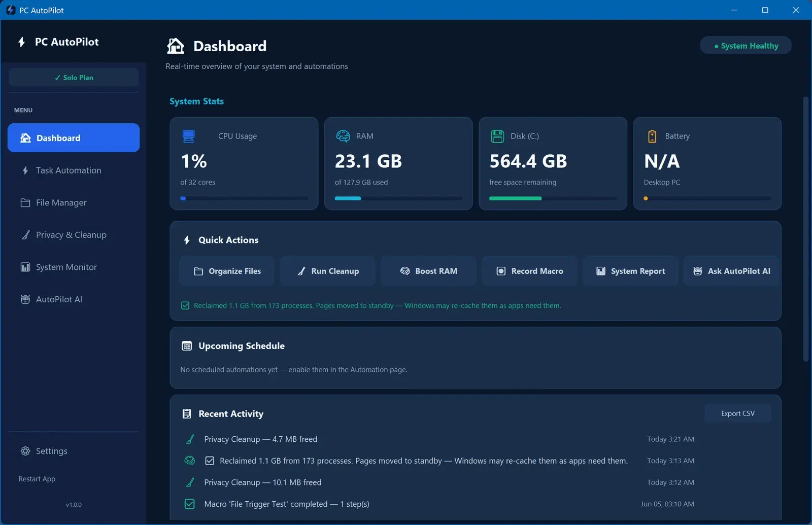Click the '23.1 GB' RAM value
812x525 pixels.
tap(368, 161)
